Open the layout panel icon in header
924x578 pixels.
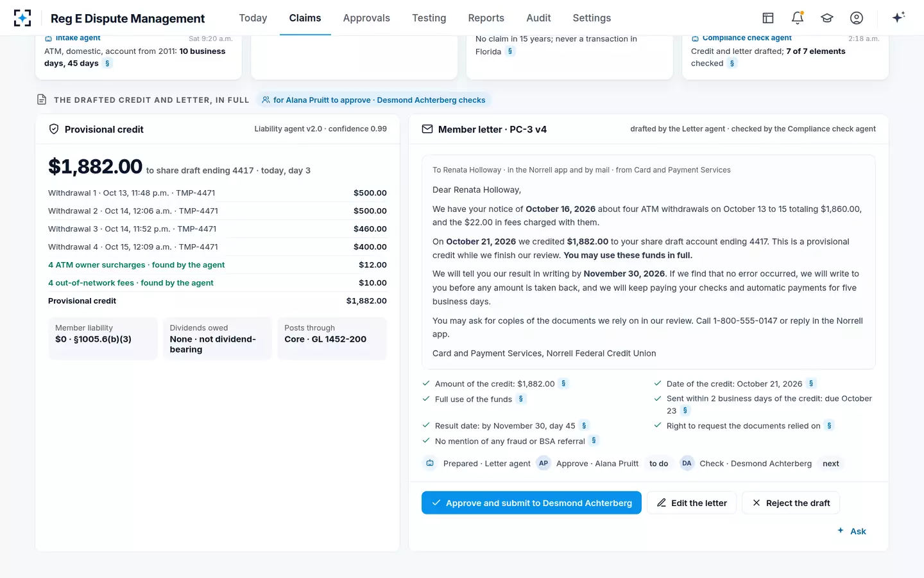768,18
